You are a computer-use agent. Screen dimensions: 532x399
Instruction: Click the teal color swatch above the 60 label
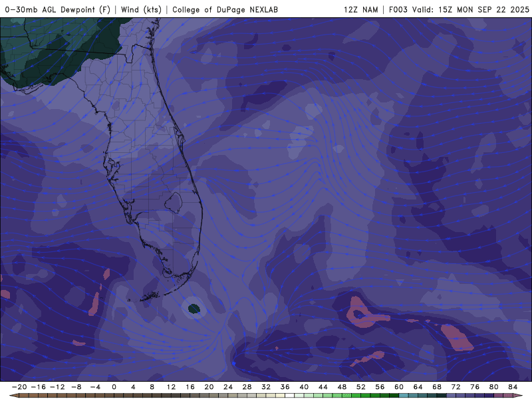click(404, 396)
